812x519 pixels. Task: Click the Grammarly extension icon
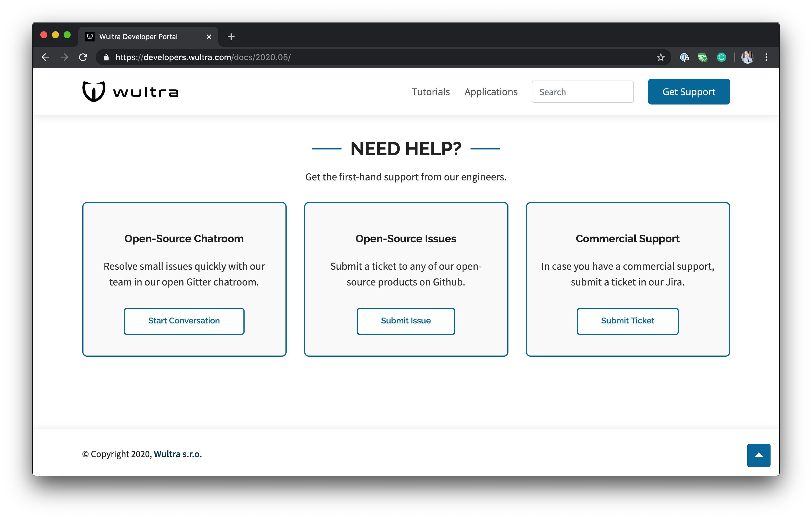click(722, 57)
